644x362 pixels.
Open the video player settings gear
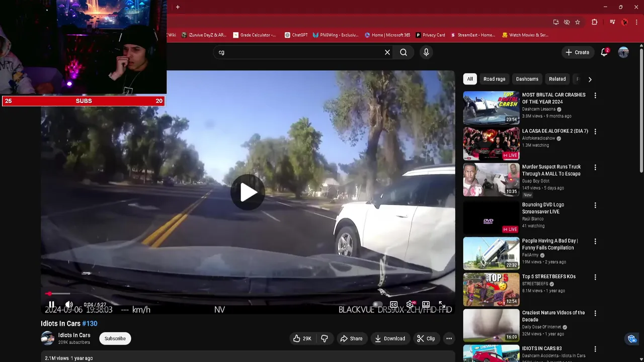click(410, 305)
